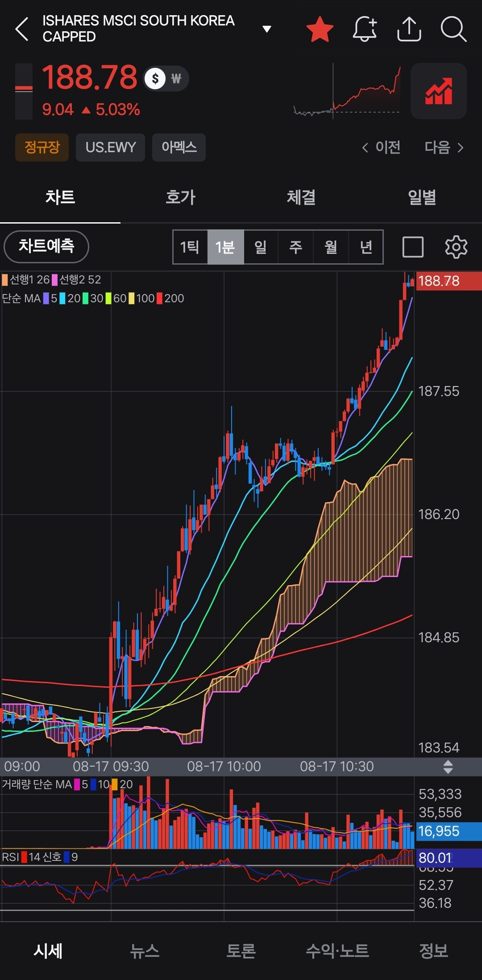This screenshot has height=980, width=482.
Task: Toggle the red favorite star
Action: click(x=320, y=29)
